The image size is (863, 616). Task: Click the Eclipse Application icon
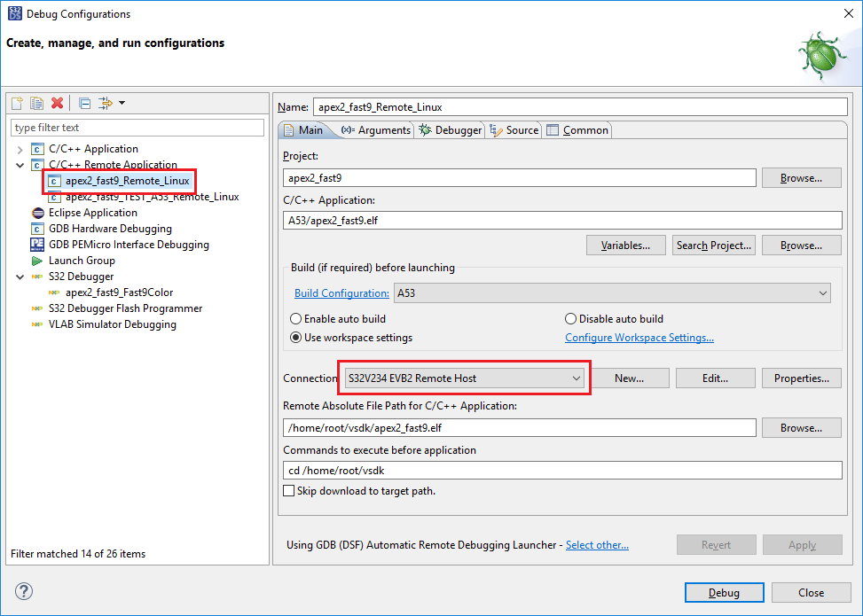click(37, 213)
